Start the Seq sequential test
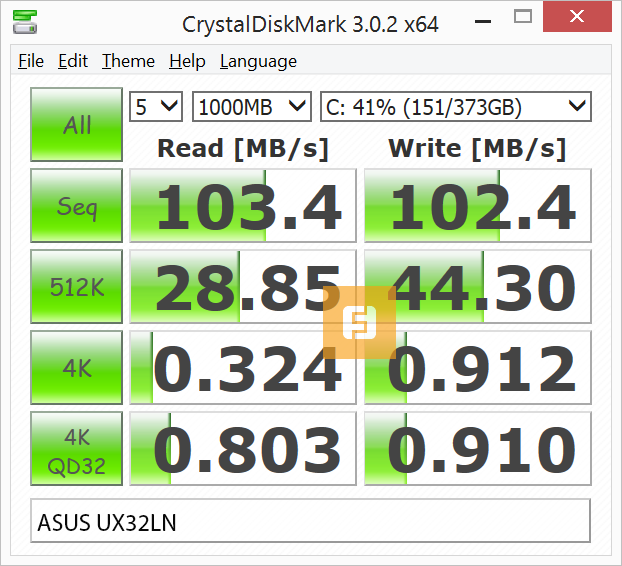The height and width of the screenshot is (566, 622). (x=77, y=206)
